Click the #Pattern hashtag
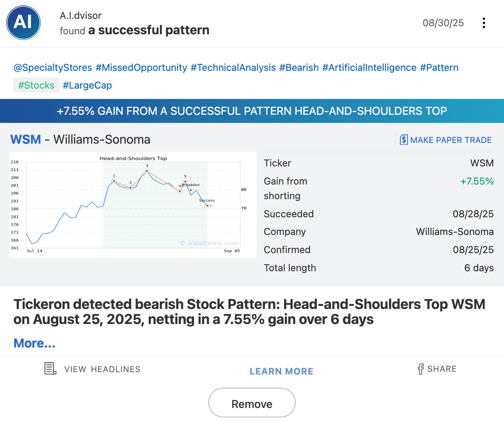 pyautogui.click(x=439, y=68)
